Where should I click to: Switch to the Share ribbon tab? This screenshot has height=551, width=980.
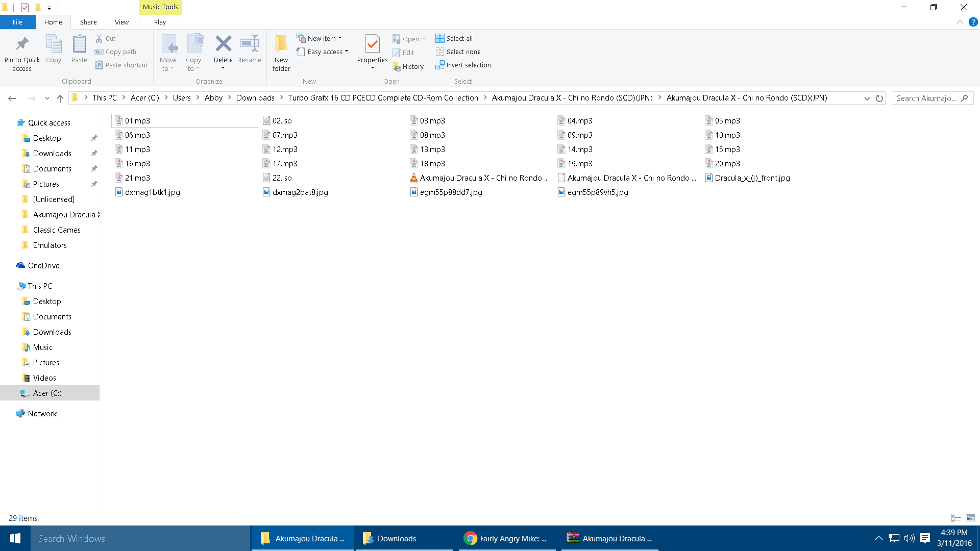click(x=88, y=22)
